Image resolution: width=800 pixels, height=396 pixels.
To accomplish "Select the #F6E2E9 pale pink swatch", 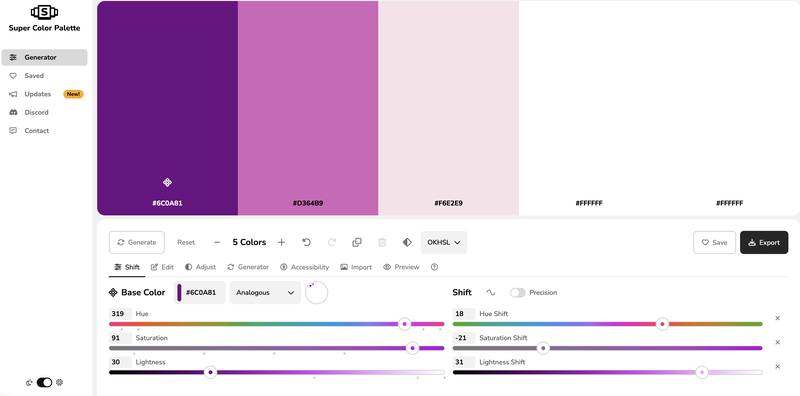I will tap(448, 108).
